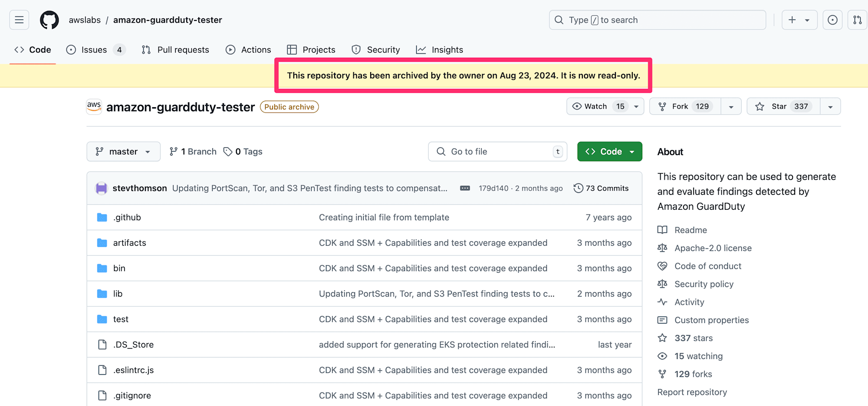Open the Insights tab
This screenshot has height=406, width=868.
[440, 50]
